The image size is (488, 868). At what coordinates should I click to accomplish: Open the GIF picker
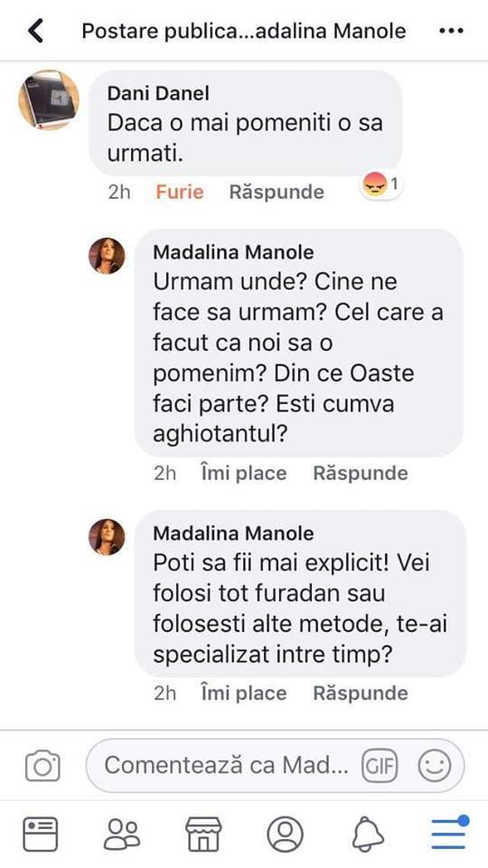(x=380, y=766)
